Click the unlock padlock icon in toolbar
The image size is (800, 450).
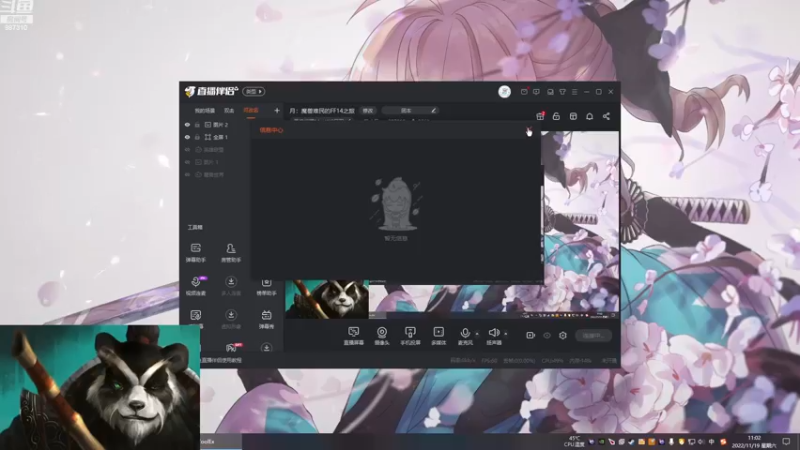[556, 116]
